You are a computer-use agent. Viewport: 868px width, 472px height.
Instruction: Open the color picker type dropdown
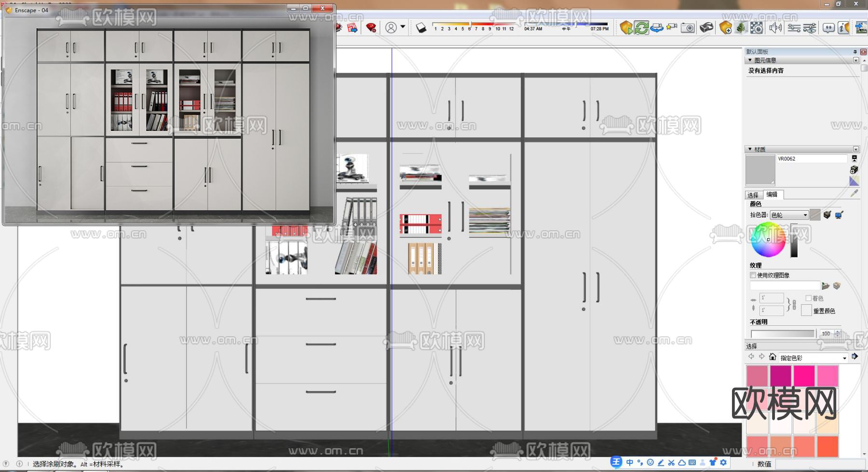pyautogui.click(x=789, y=215)
